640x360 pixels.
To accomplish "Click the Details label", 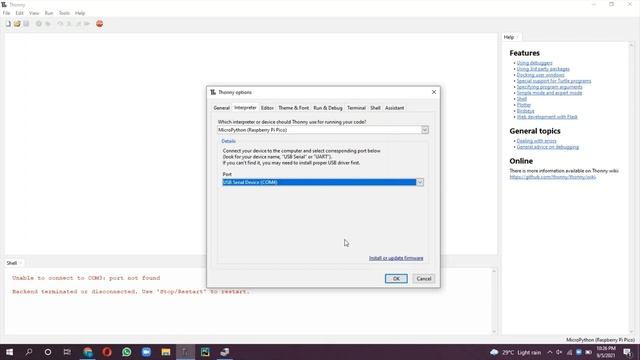I will click(x=229, y=141).
